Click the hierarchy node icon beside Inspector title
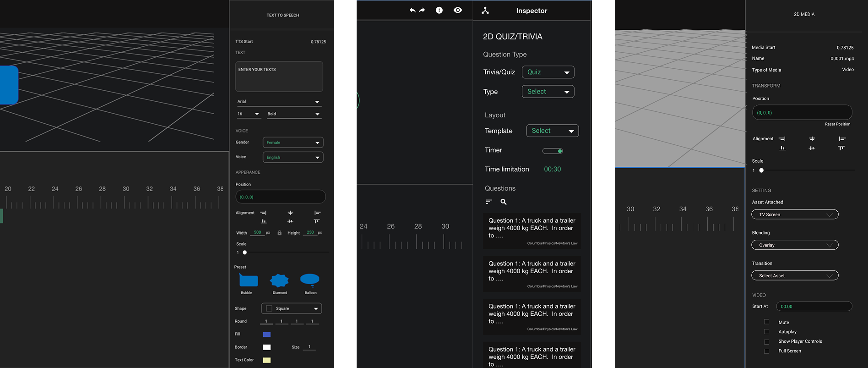 [x=485, y=10]
